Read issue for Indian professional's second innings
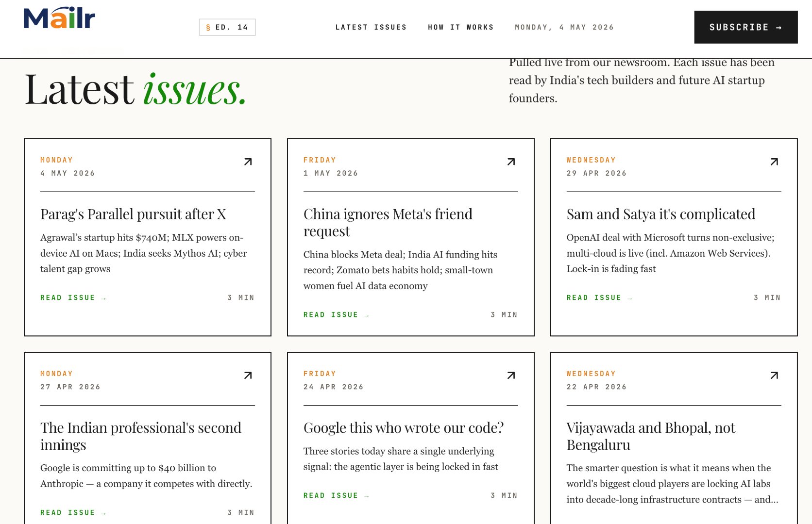 73,512
